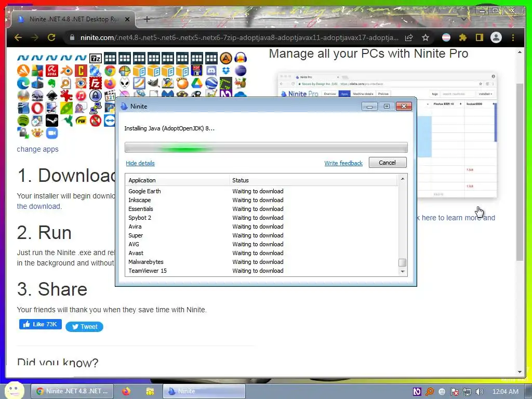Click the AIMP orange triangle icon
This screenshot has width=532, height=399.
(x=226, y=58)
